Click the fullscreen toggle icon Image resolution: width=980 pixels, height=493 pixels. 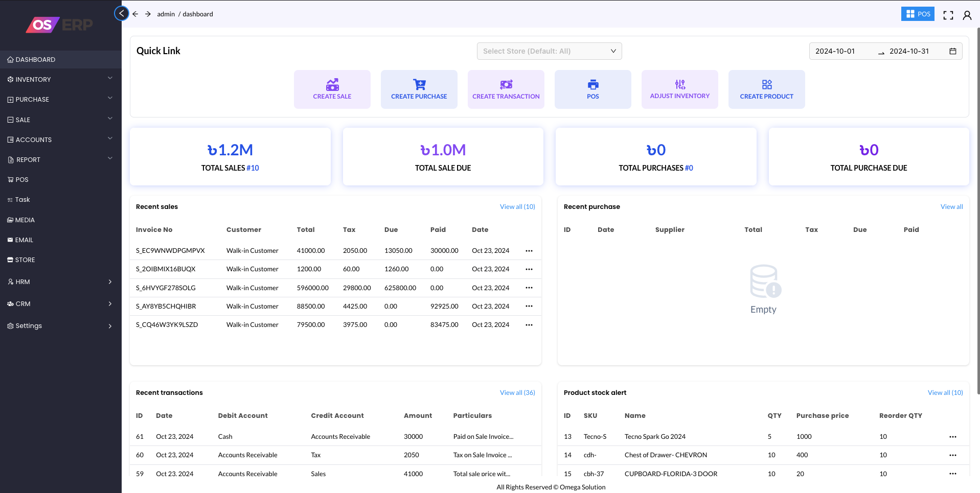pyautogui.click(x=948, y=15)
